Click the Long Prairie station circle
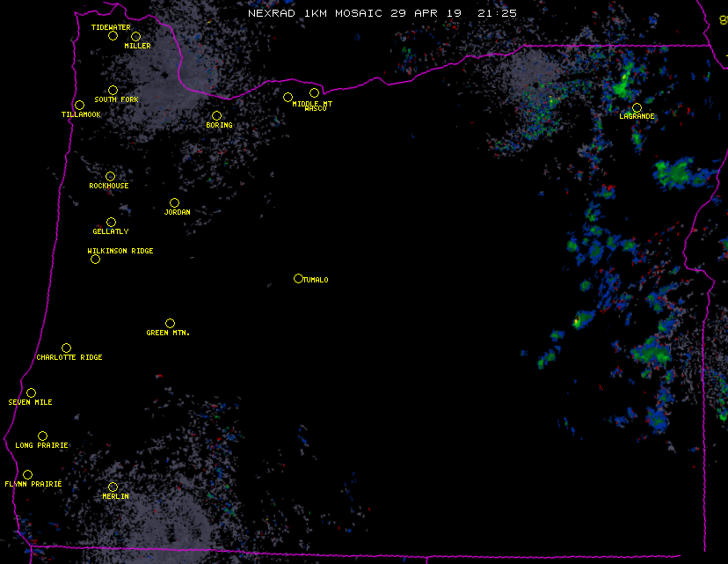 [x=42, y=436]
